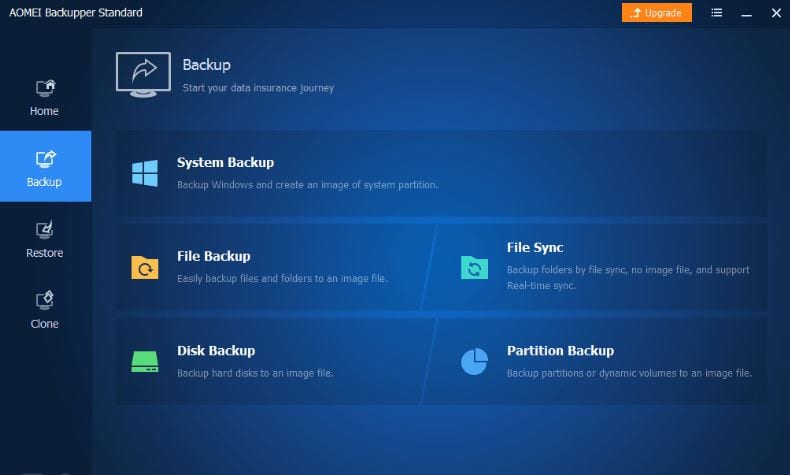Screen dimensions: 790x475
Task: Switch to Clone tab label
Action: (44, 324)
